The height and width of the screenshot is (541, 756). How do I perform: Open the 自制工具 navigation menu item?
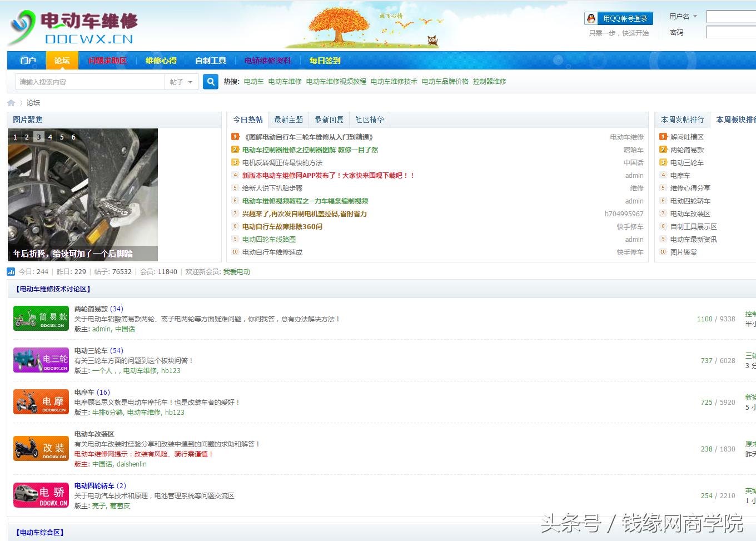pyautogui.click(x=210, y=61)
